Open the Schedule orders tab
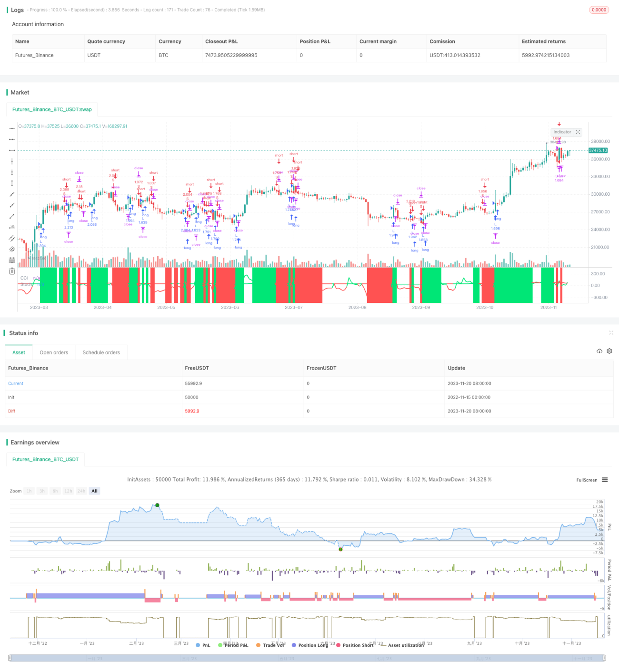This screenshot has width=619, height=672. tap(101, 352)
